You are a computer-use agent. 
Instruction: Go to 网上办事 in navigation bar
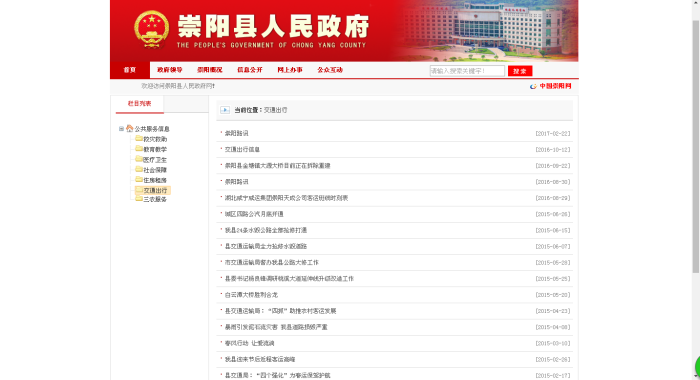pyautogui.click(x=290, y=70)
